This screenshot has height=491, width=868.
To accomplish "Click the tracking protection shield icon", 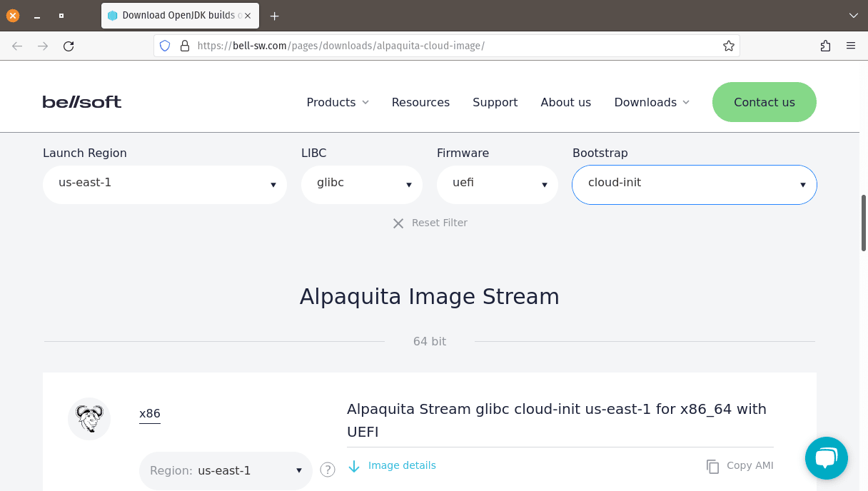I will pyautogui.click(x=165, y=45).
